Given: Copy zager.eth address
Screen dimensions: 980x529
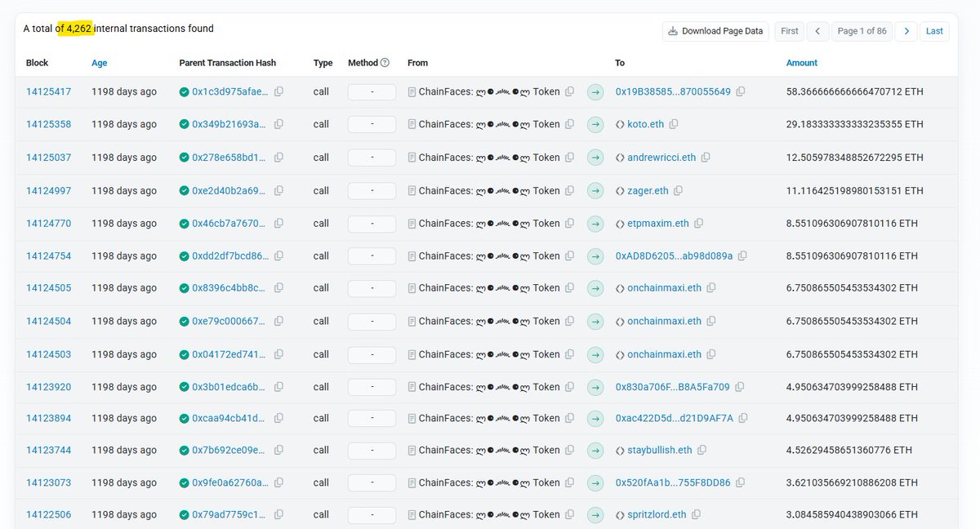Looking at the screenshot, I should click(x=678, y=191).
